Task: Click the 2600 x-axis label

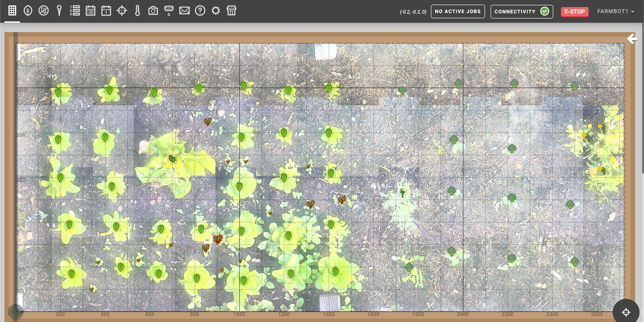Action: tap(597, 315)
